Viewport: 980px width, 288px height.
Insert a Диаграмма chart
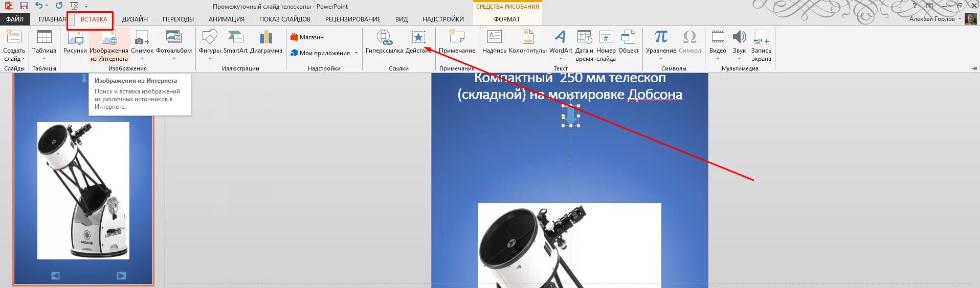[x=266, y=42]
